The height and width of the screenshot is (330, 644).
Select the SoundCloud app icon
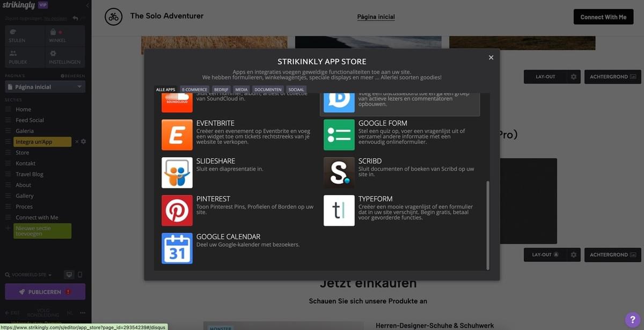click(x=177, y=102)
